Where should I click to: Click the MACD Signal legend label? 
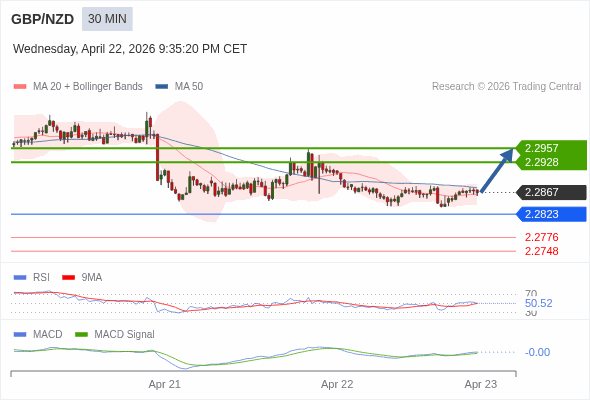point(125,335)
